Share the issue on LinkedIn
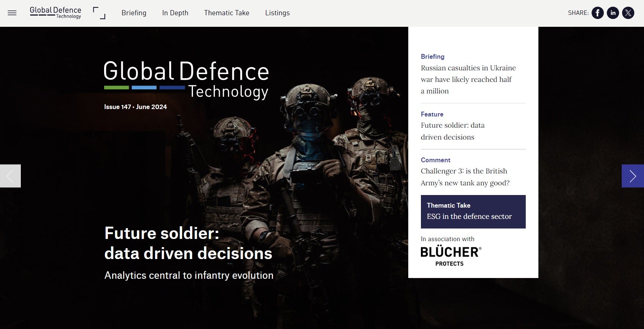This screenshot has width=644, height=329. pyautogui.click(x=613, y=13)
